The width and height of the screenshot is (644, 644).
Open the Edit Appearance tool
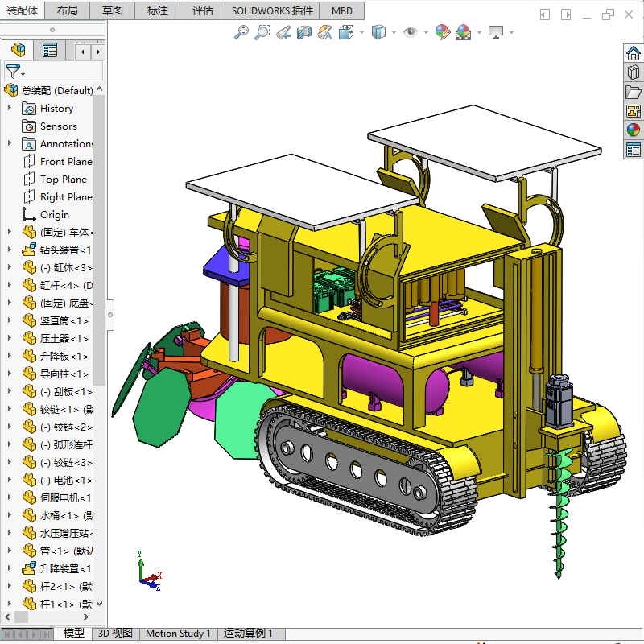[x=442, y=32]
